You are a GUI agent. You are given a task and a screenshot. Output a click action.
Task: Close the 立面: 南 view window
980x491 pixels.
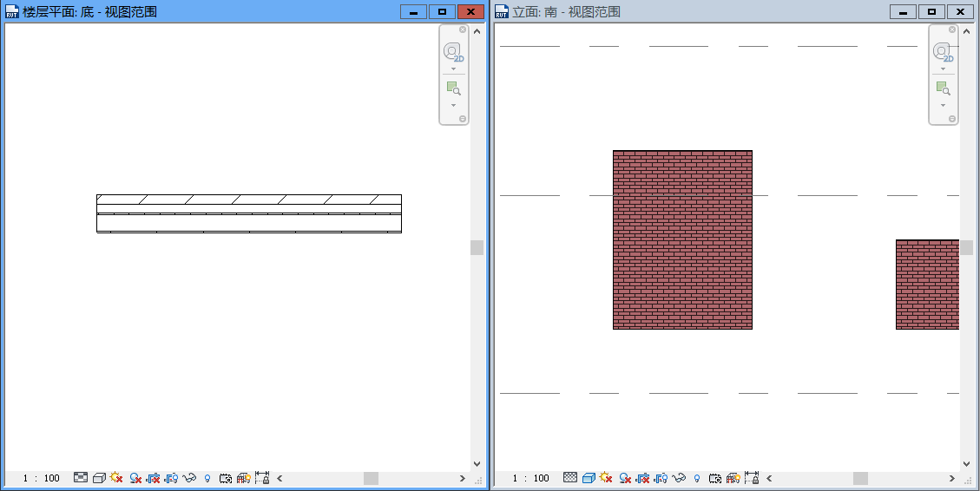pyautogui.click(x=960, y=11)
